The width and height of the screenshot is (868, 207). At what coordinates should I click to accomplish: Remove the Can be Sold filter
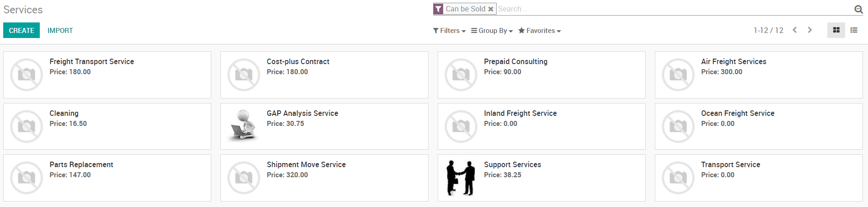coord(491,9)
